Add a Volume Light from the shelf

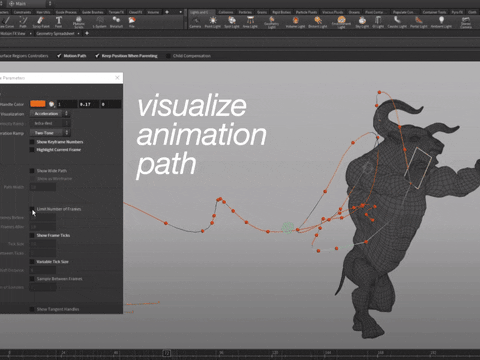295,22
